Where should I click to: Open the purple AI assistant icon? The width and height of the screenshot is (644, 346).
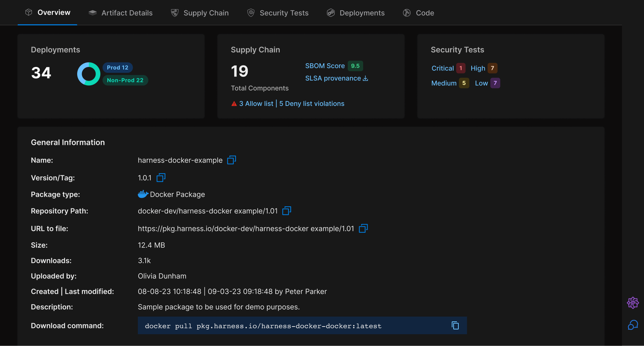point(633,303)
